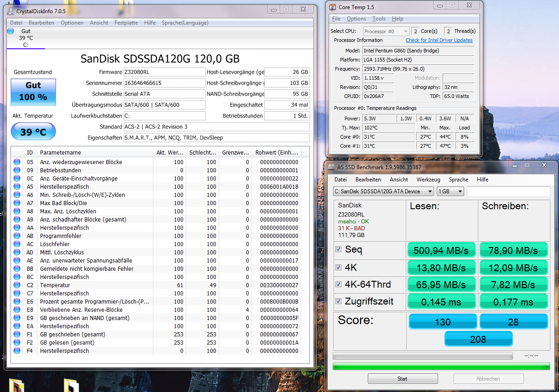Click the Abbrechen button
The height and width of the screenshot is (392, 559).
click(488, 379)
